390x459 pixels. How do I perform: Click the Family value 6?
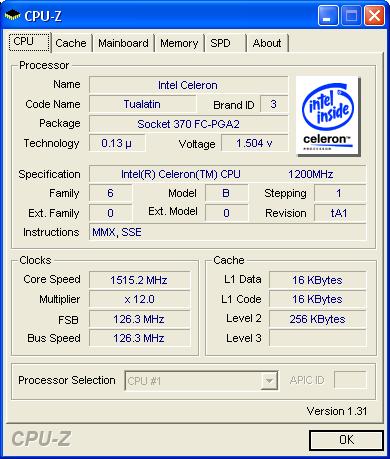click(110, 193)
